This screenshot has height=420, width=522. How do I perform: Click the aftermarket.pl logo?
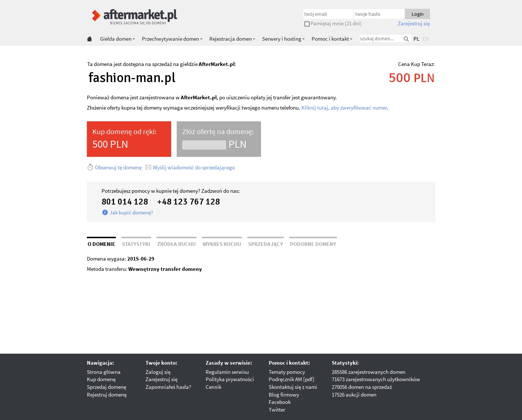tap(134, 17)
